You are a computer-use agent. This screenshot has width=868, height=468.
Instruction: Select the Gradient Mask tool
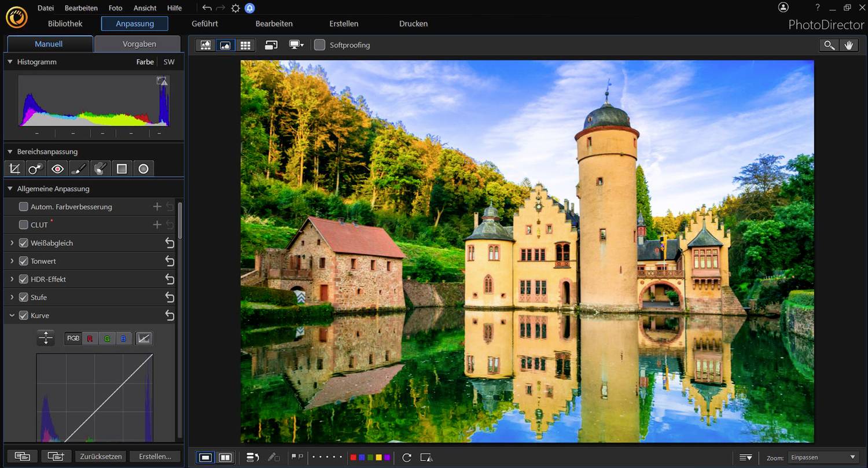pyautogui.click(x=123, y=168)
